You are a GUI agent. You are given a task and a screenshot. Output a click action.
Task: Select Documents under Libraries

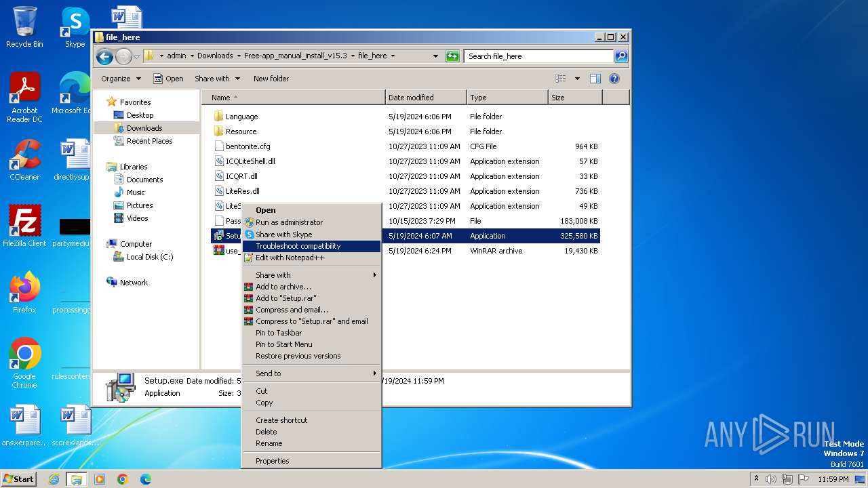(x=144, y=180)
